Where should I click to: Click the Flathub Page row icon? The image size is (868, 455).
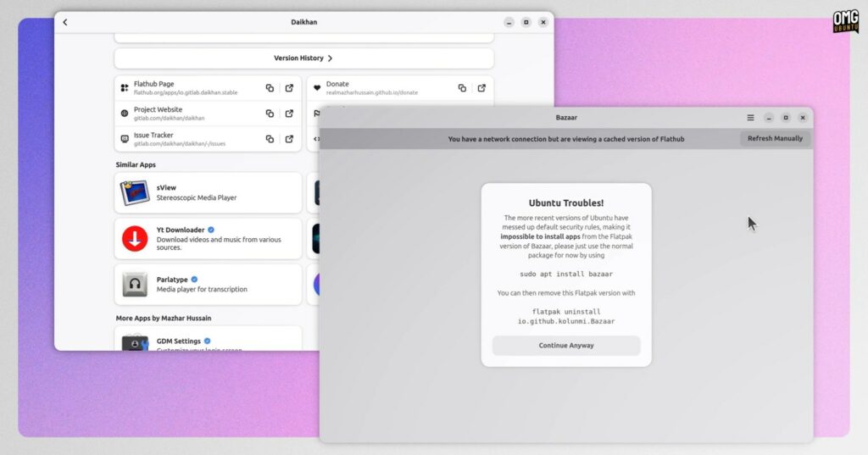125,88
